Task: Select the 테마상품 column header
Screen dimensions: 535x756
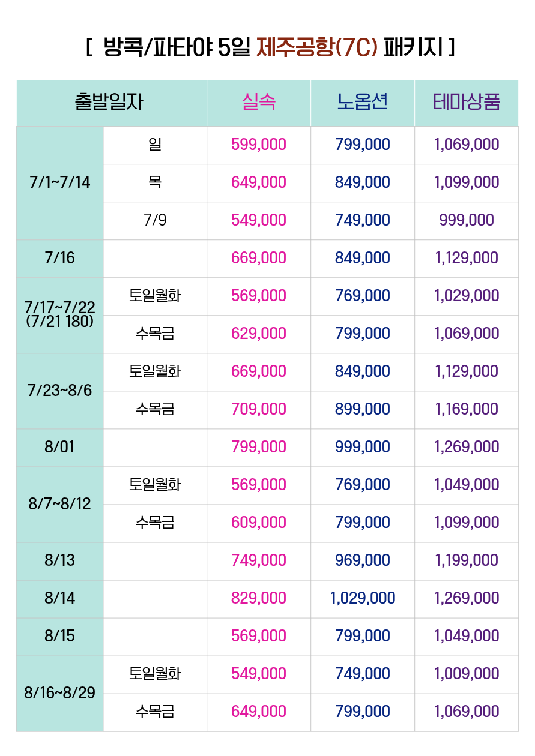Action: (467, 103)
